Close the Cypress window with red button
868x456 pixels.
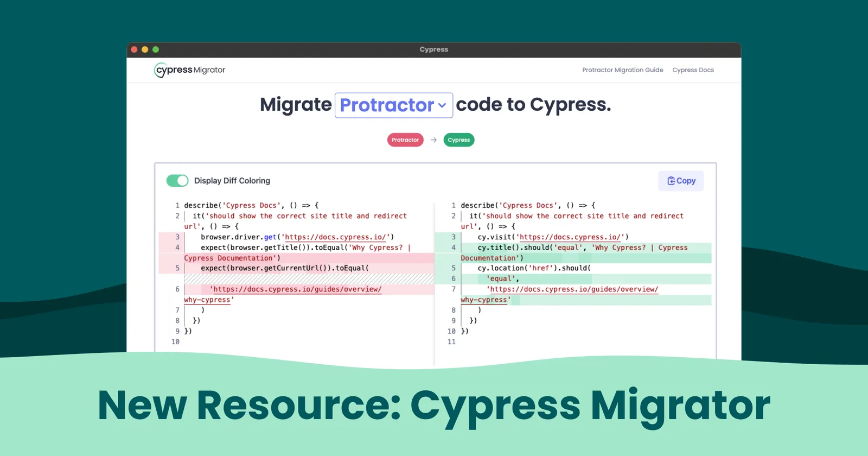134,49
